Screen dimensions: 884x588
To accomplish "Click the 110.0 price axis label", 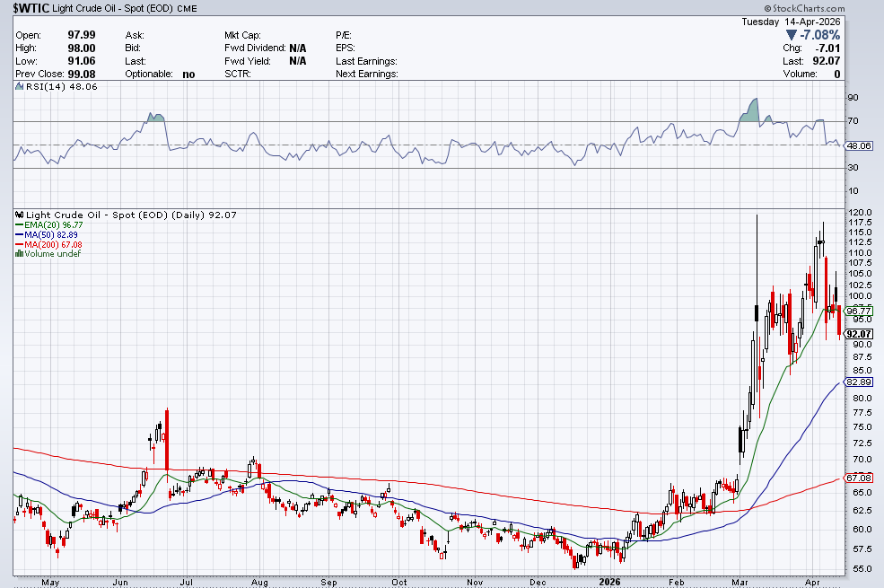I will 860,252.
